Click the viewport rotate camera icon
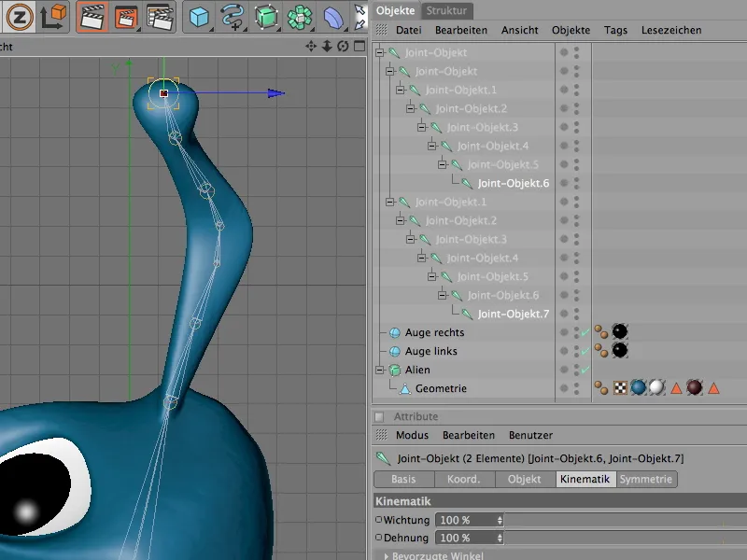This screenshot has height=560, width=747. [343, 46]
